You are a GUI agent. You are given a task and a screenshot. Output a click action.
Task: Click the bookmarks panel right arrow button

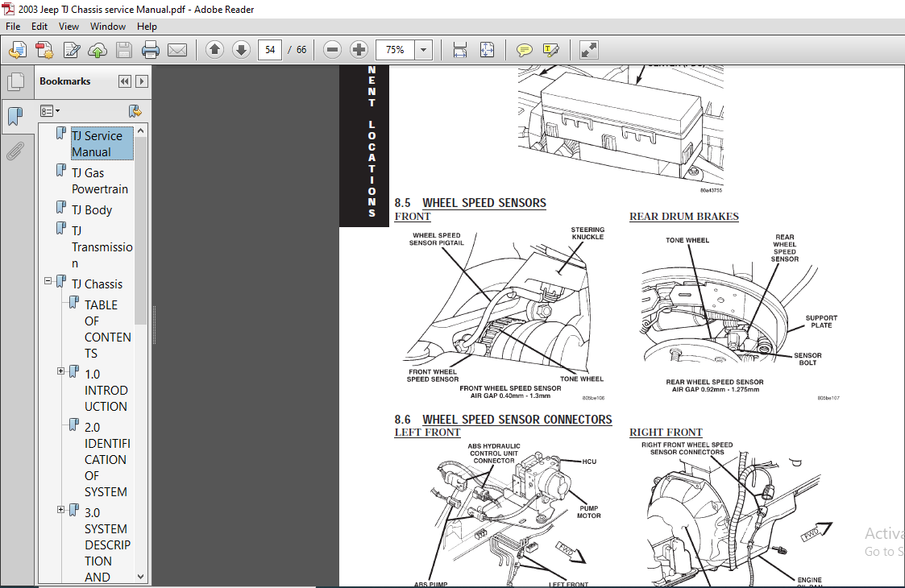tap(141, 81)
